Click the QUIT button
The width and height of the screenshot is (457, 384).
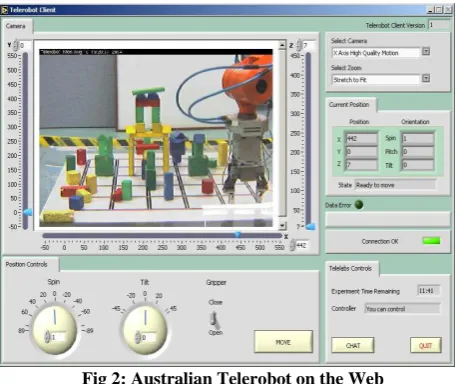click(426, 345)
